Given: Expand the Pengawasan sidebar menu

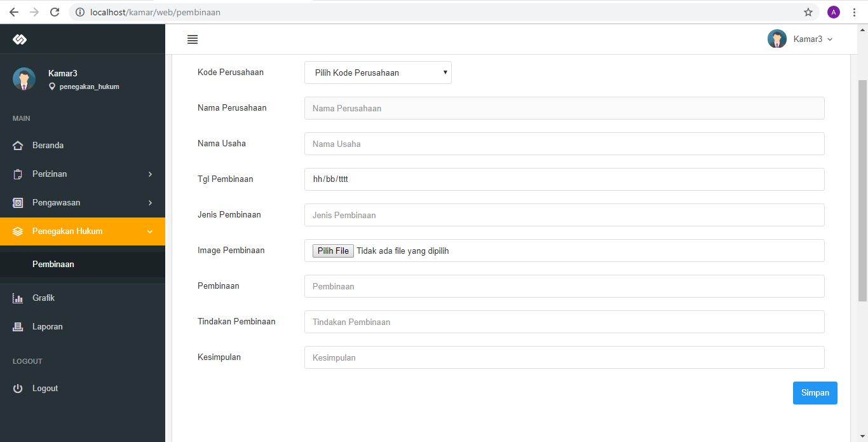Looking at the screenshot, I should pyautogui.click(x=83, y=203).
